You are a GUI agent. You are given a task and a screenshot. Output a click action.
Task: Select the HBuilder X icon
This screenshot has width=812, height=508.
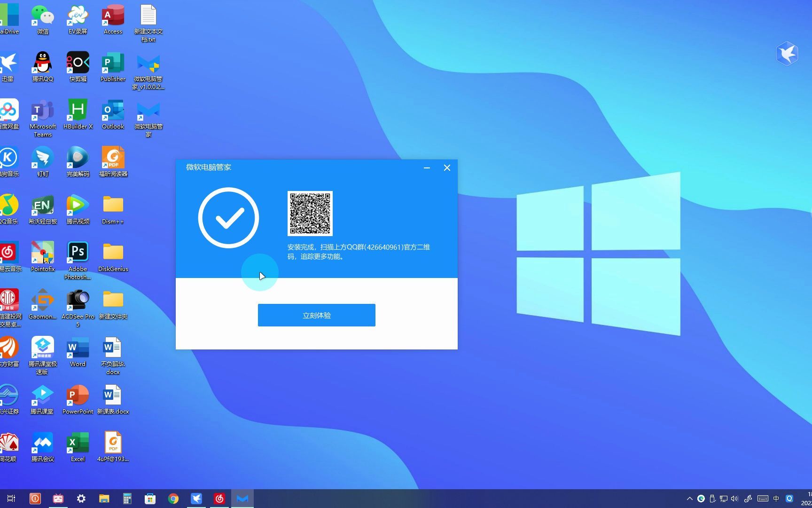click(x=78, y=114)
